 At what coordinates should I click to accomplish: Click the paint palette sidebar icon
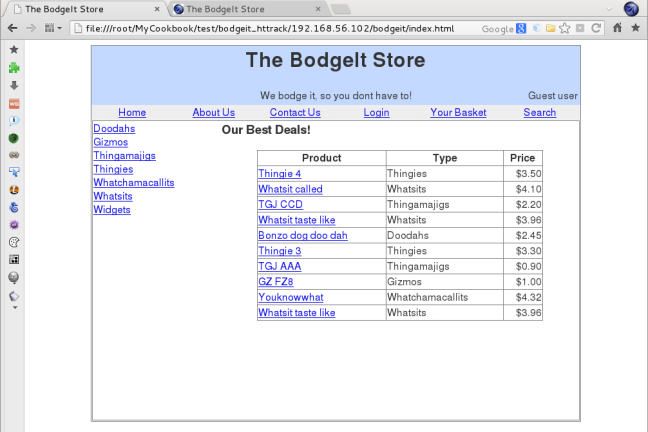(14, 242)
